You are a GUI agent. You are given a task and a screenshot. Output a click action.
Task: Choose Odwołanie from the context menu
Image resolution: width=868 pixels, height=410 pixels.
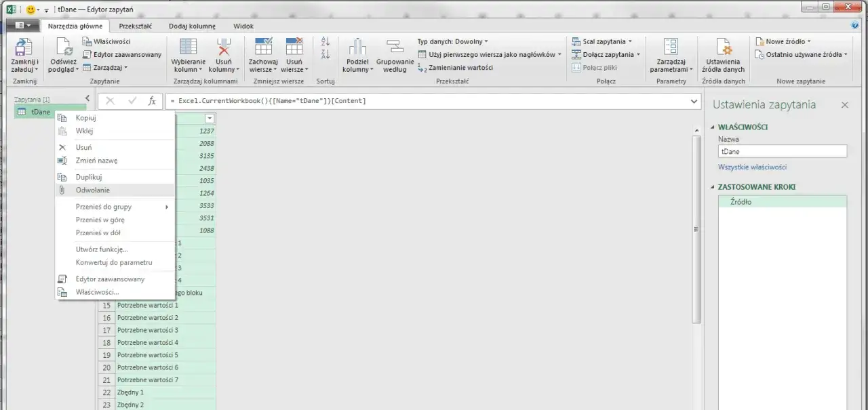coord(114,190)
